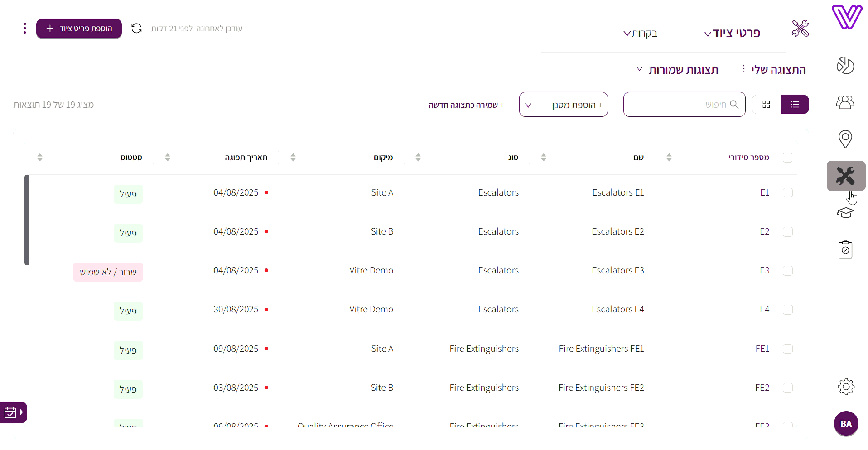Click the פעיל status badge in FE2 row
The image size is (868, 450).
point(128,389)
